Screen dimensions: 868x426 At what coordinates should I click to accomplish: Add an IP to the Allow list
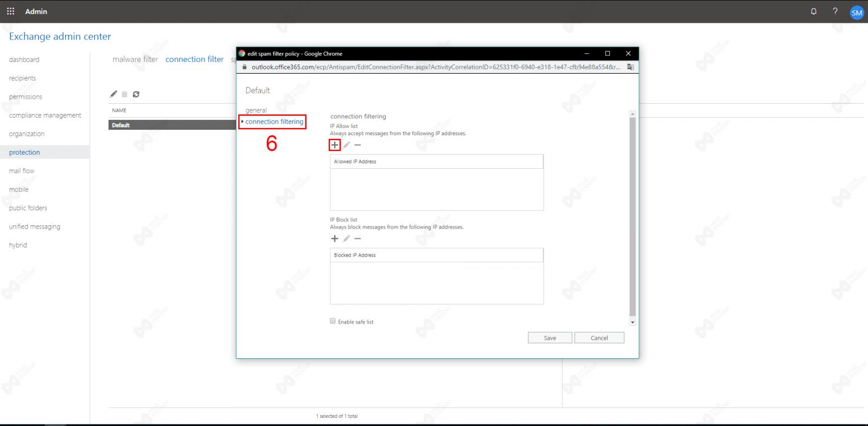335,145
